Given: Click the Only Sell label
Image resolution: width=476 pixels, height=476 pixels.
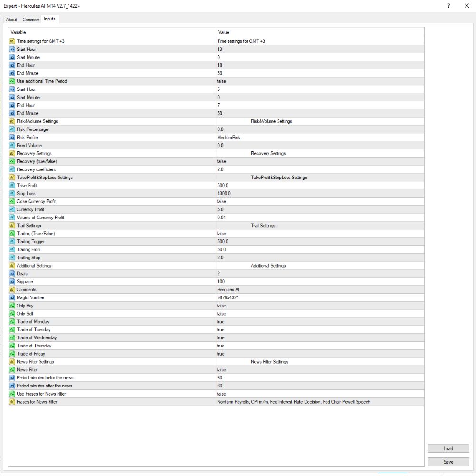Looking at the screenshot, I should [25, 314].
